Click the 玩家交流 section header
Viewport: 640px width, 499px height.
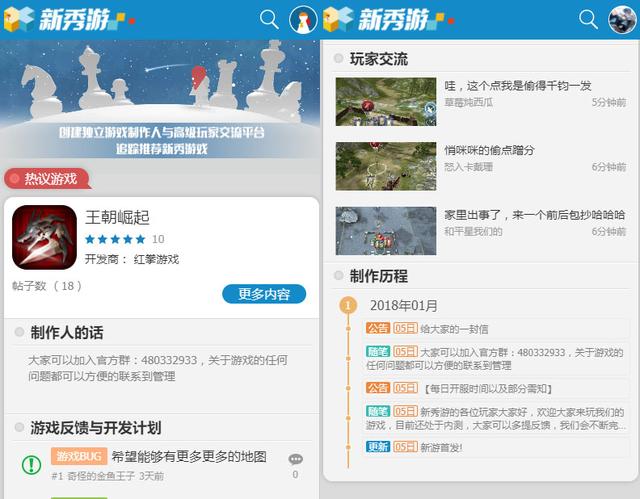[378, 59]
